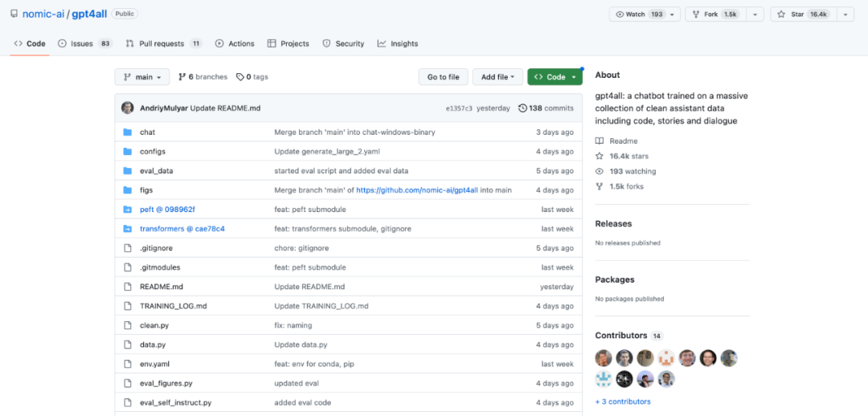This screenshot has height=416, width=868.
Task: Open the AndriyMulyar author link
Action: [164, 108]
